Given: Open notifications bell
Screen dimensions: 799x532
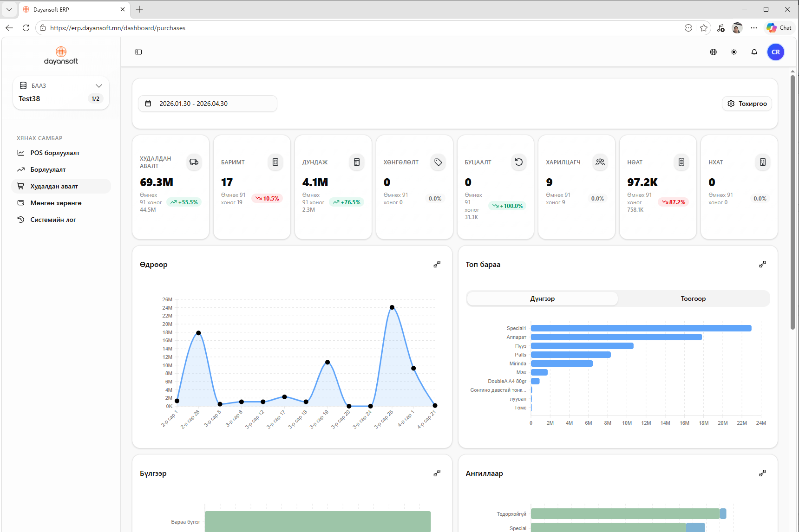Looking at the screenshot, I should coord(754,52).
